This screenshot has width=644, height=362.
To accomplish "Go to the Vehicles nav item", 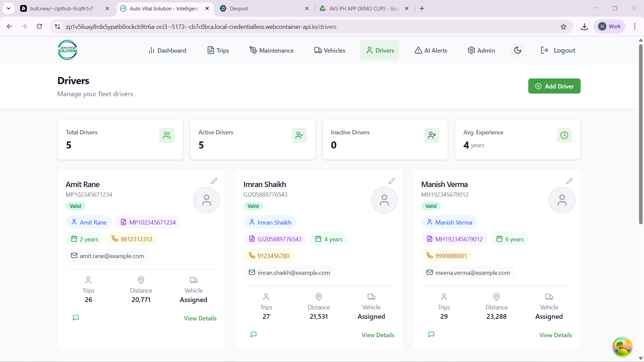I will (330, 50).
